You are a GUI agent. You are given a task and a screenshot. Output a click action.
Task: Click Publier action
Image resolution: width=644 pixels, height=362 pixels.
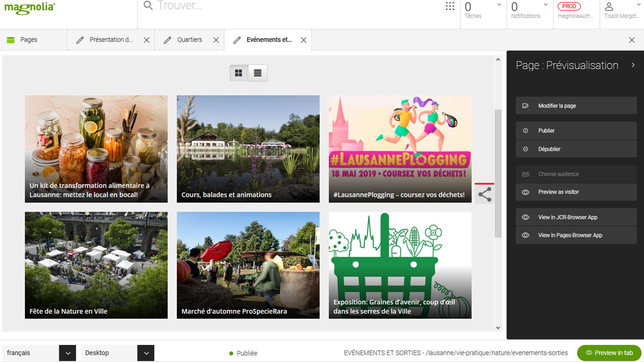[x=576, y=131]
